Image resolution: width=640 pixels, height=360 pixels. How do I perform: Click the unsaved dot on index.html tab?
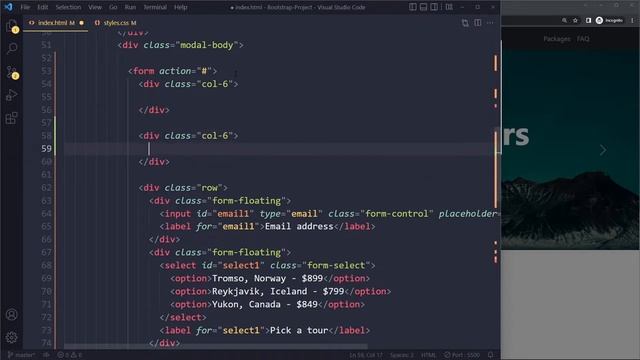pos(82,23)
